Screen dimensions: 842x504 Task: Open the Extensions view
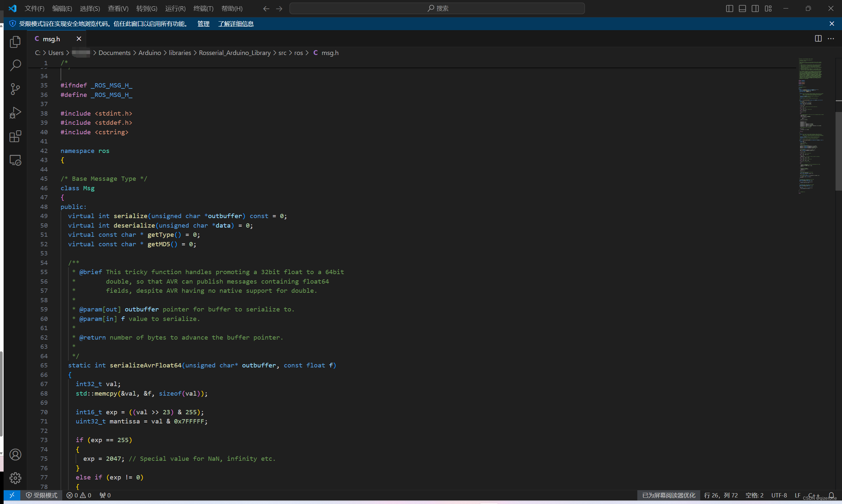[x=15, y=136]
